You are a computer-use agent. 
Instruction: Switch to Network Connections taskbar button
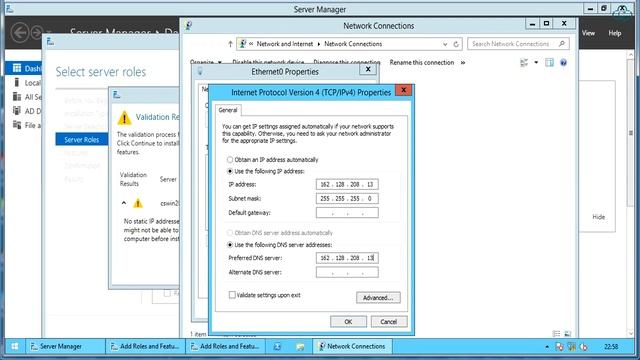353,346
